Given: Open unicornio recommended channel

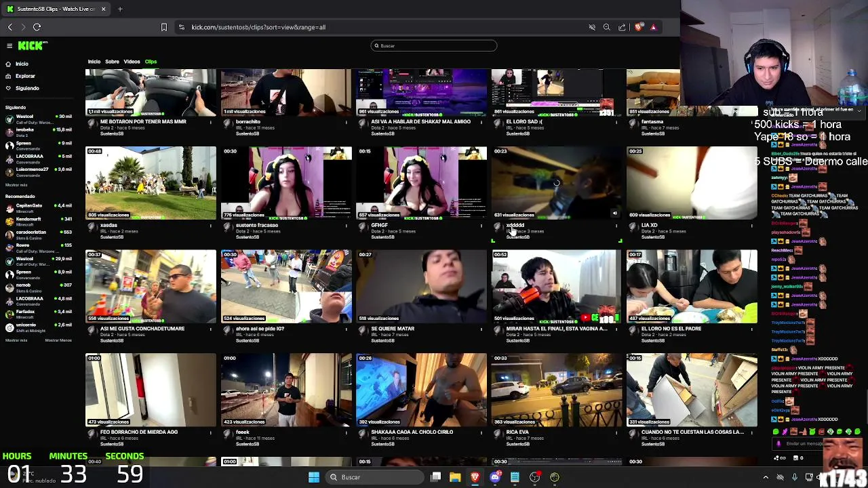Looking at the screenshot, I should point(39,327).
